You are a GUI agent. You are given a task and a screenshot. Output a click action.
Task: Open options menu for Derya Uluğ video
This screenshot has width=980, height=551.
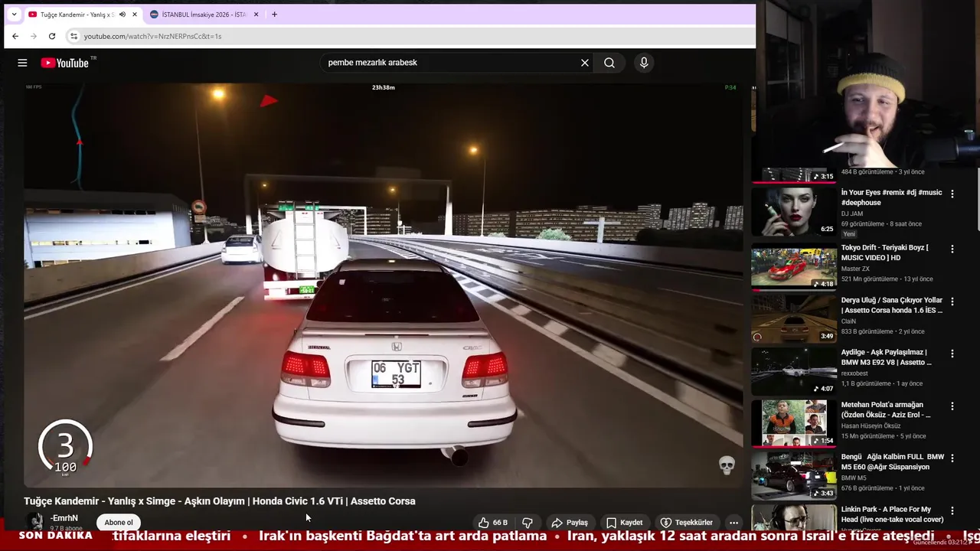[952, 302]
